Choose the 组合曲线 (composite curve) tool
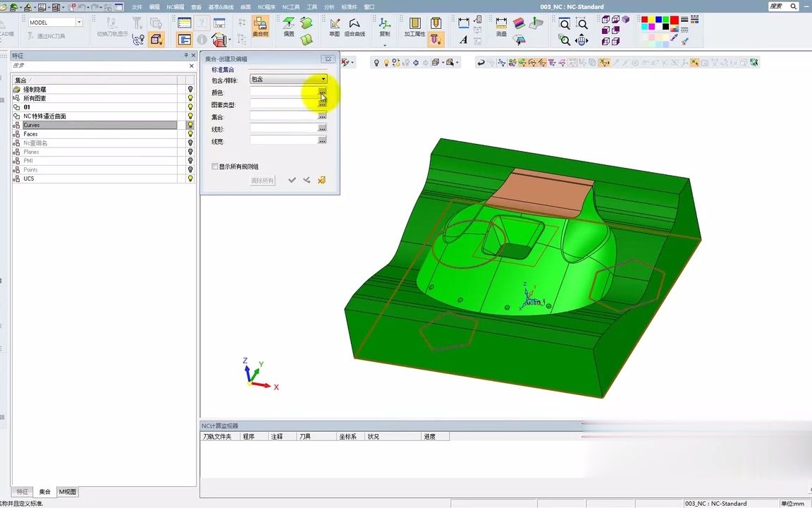 [x=355, y=27]
